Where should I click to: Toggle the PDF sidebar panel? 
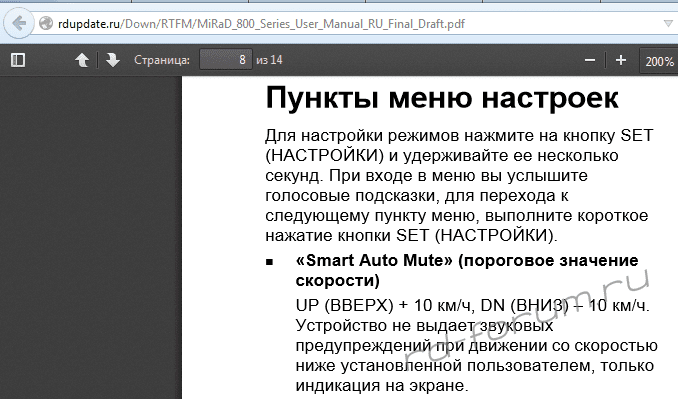tap(18, 60)
